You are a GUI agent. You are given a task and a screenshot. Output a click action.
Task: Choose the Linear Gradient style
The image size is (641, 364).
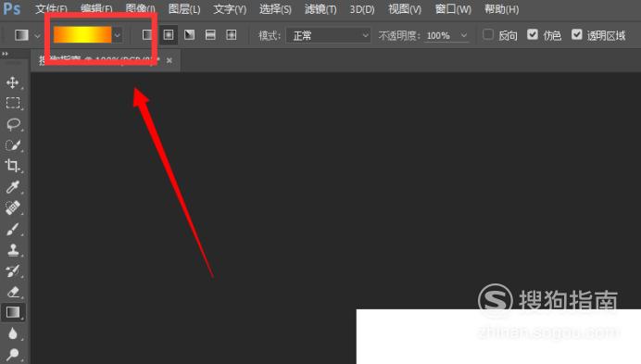pos(147,35)
